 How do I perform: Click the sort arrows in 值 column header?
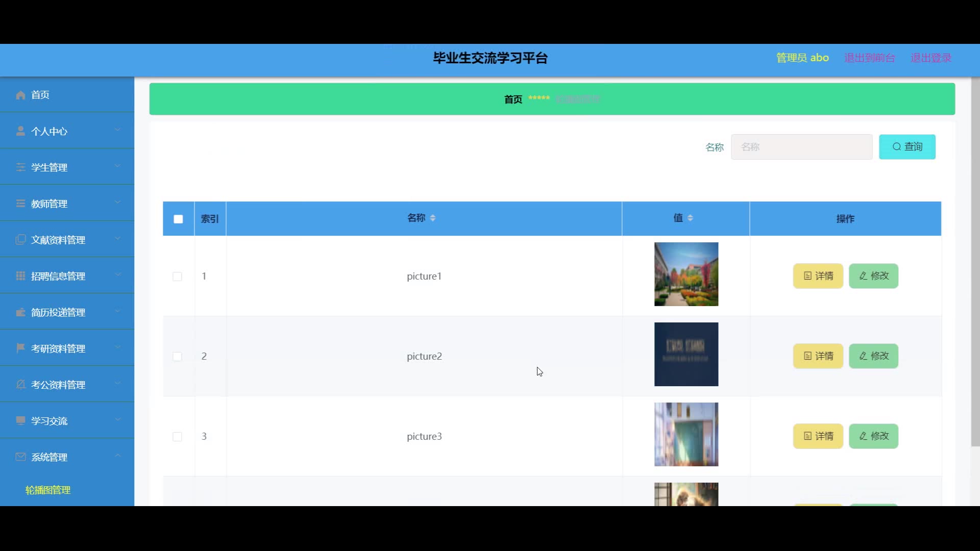(x=690, y=218)
